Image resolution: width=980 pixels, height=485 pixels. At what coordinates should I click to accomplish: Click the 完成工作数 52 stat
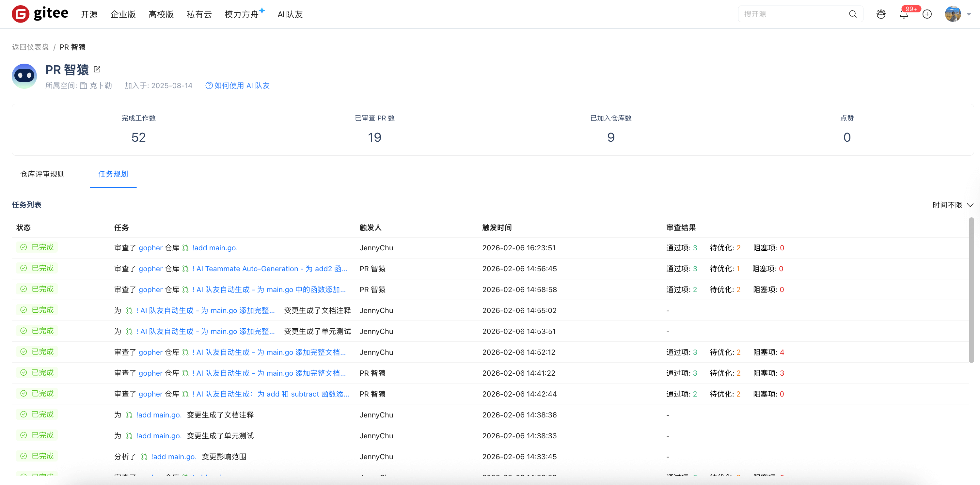point(138,130)
